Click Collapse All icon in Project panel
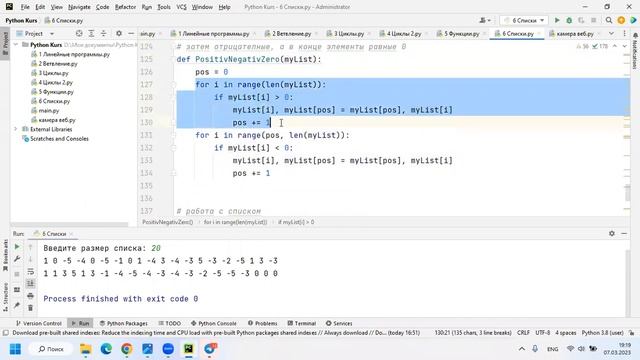 pos(103,33)
